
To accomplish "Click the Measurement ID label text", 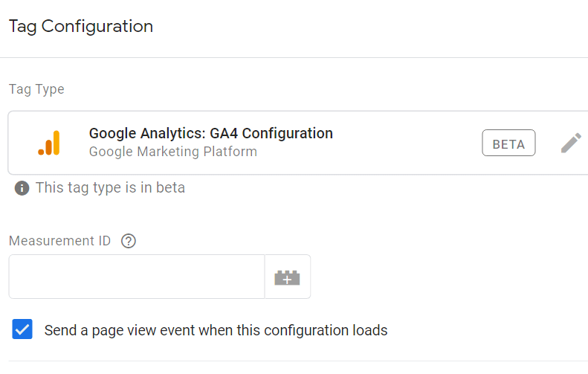I will click(59, 241).
